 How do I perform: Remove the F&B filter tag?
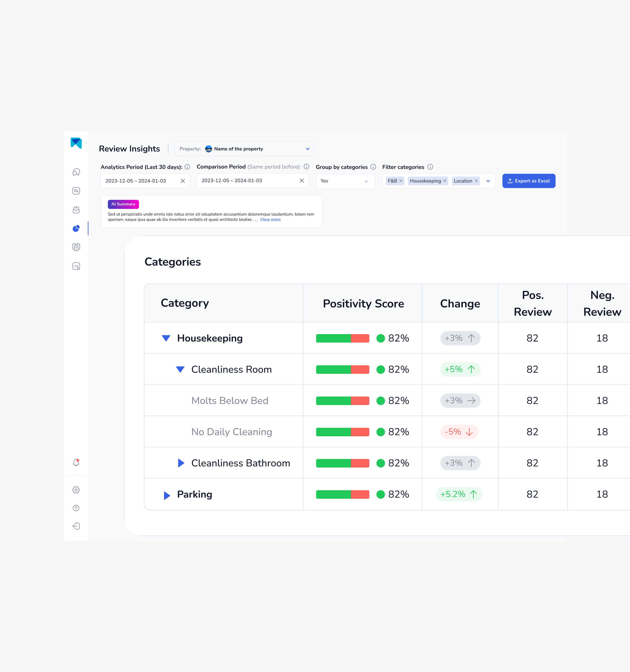(x=401, y=181)
